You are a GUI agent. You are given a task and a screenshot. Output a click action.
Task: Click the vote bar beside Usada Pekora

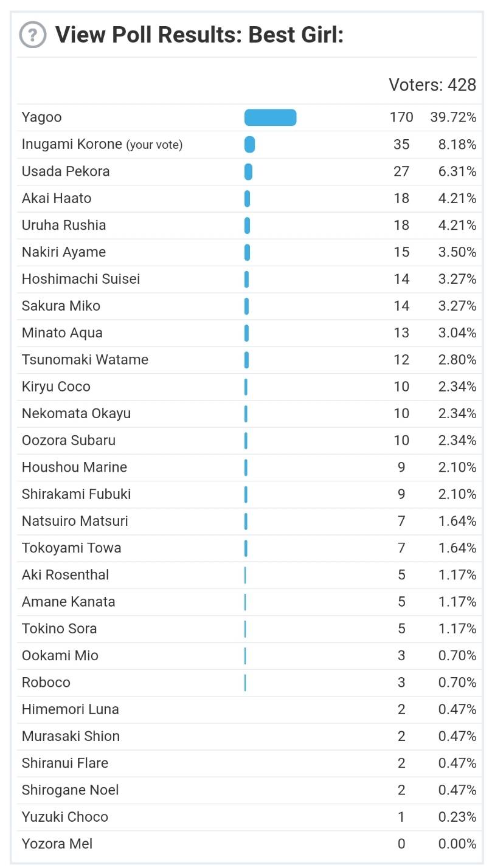coord(248,171)
